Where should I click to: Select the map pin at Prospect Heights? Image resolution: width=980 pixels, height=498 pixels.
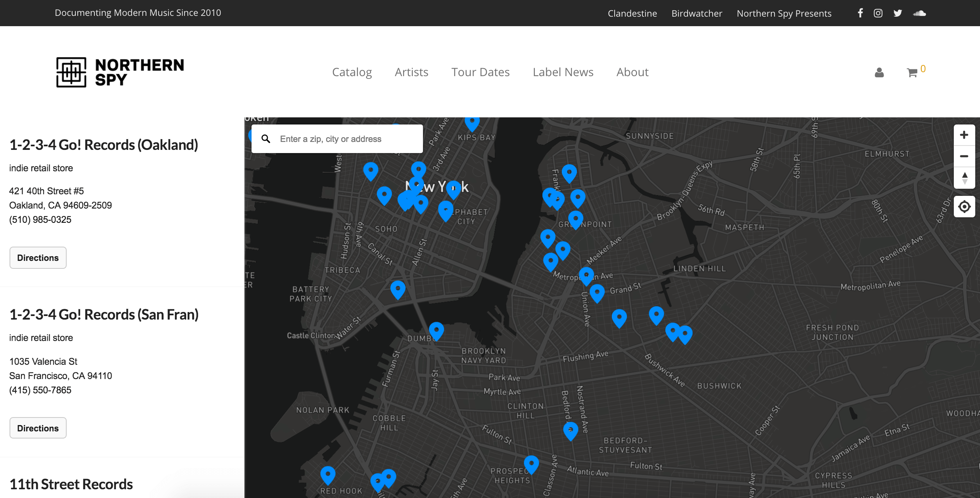pos(531,465)
